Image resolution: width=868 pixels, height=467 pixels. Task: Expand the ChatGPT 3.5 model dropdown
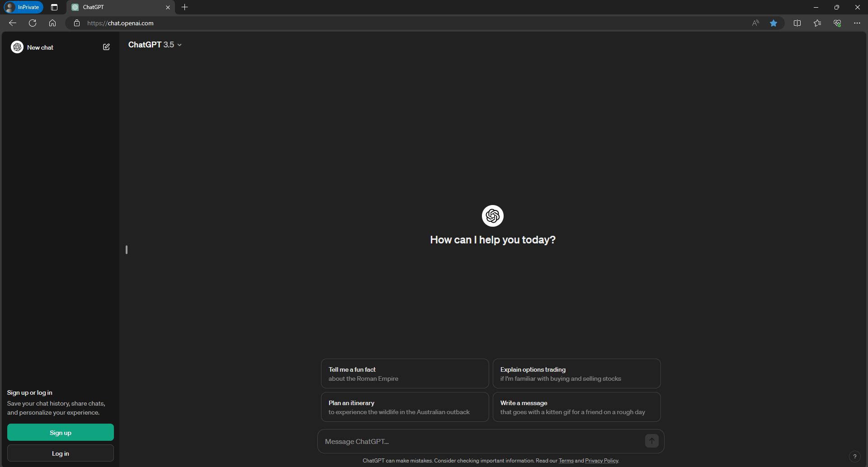(x=155, y=45)
